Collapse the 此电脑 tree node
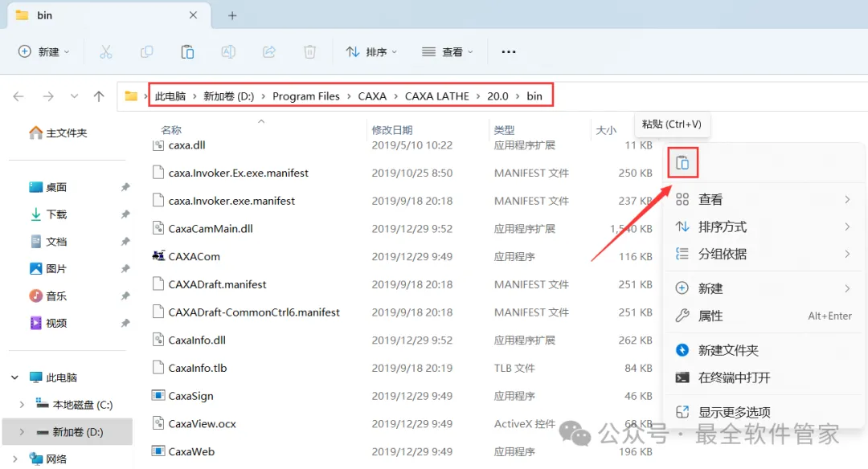Screen dimensions: 868x469 click(15, 377)
